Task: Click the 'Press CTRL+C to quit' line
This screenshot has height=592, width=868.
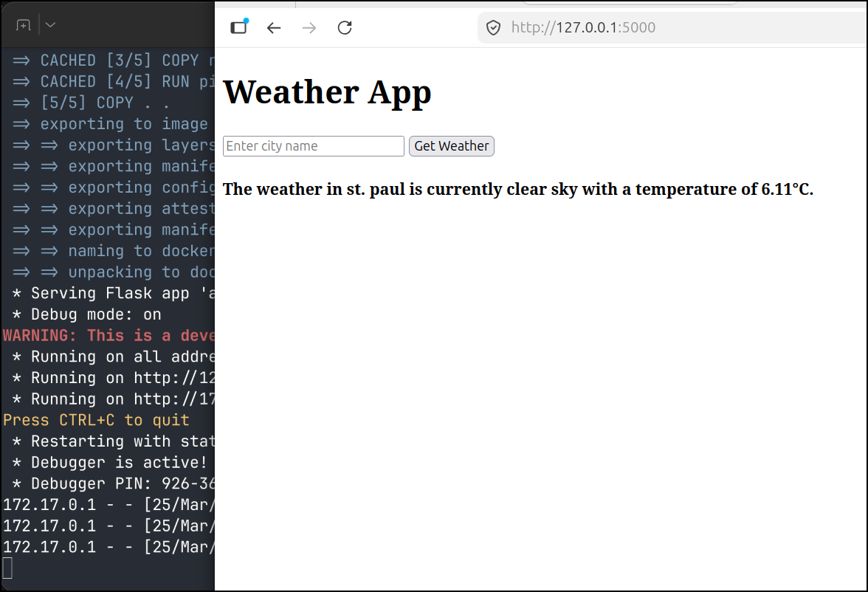Action: pyautogui.click(x=96, y=420)
